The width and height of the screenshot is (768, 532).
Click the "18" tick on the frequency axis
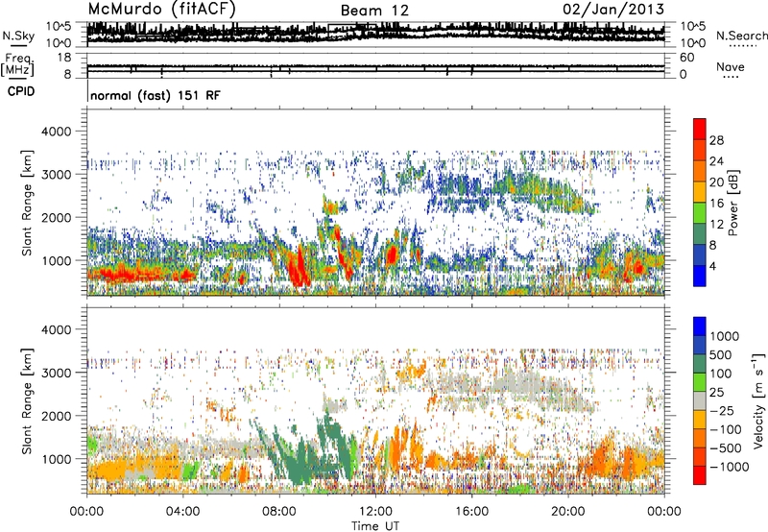click(x=64, y=58)
